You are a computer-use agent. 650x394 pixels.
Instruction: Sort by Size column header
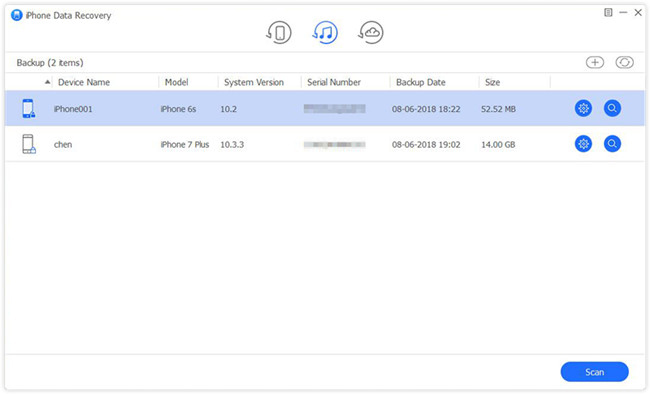[x=492, y=82]
